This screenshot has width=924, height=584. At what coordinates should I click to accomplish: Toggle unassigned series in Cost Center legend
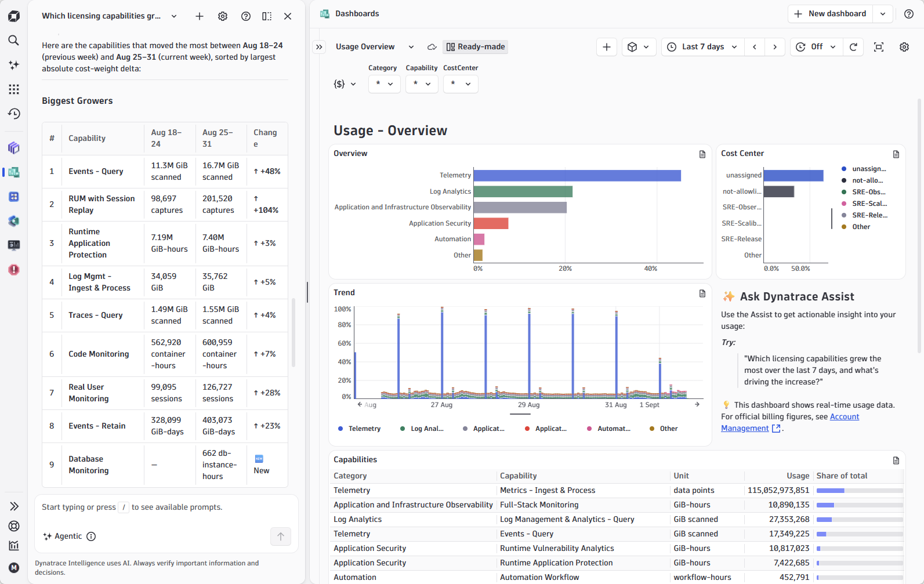(864, 169)
